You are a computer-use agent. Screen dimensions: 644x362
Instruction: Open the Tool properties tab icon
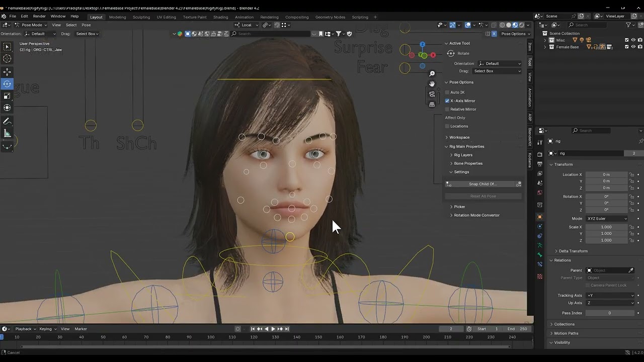[540, 143]
